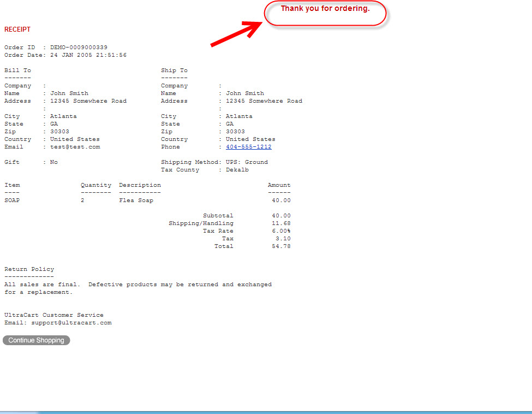Click UltraCart Customer Service text

(x=54, y=315)
